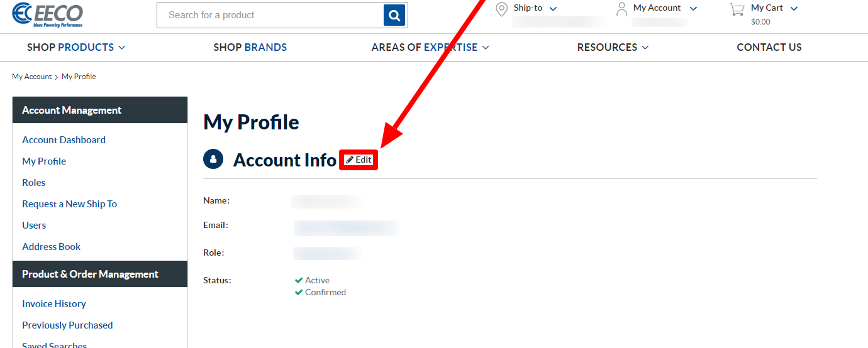Open the Shop Brands page
The image size is (868, 348).
tap(250, 47)
